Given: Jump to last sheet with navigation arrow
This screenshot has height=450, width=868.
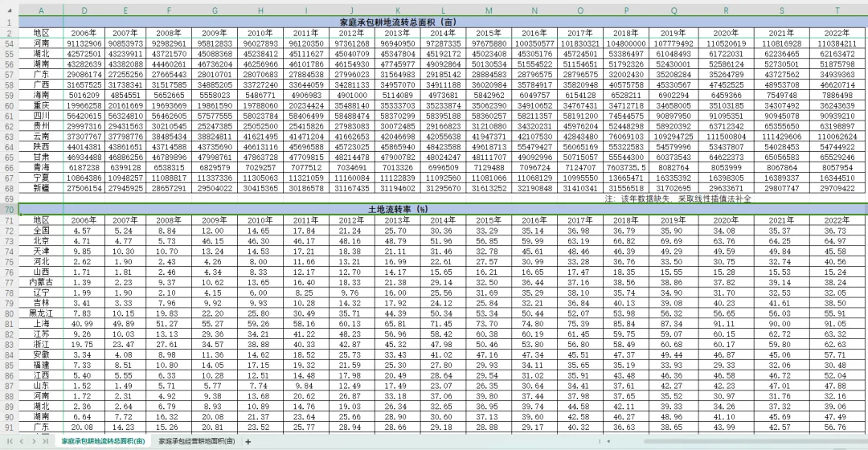Looking at the screenshot, I should [45, 441].
